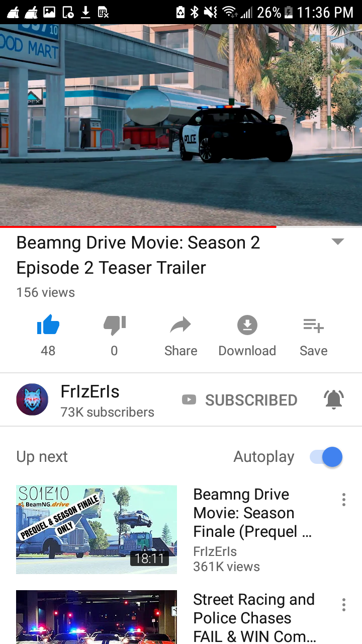Tap the SUBSCRIBED button
Viewport: 362px width, 644px height.
coord(251,400)
